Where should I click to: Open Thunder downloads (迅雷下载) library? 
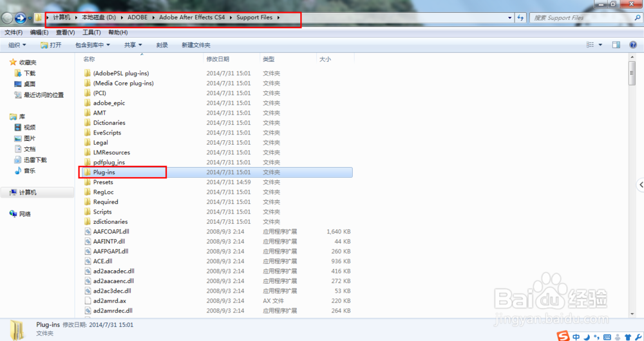pyautogui.click(x=31, y=160)
